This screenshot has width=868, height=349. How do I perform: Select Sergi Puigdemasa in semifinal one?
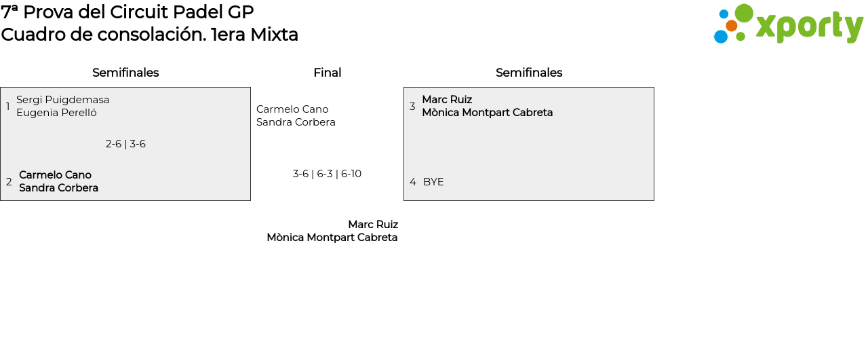[x=62, y=100]
